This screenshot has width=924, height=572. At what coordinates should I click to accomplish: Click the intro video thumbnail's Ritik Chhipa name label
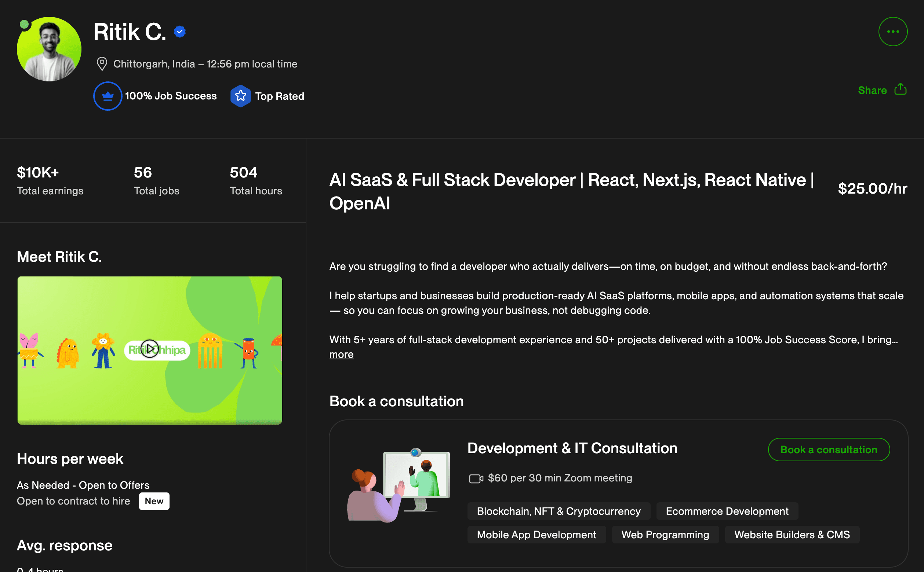[157, 350]
